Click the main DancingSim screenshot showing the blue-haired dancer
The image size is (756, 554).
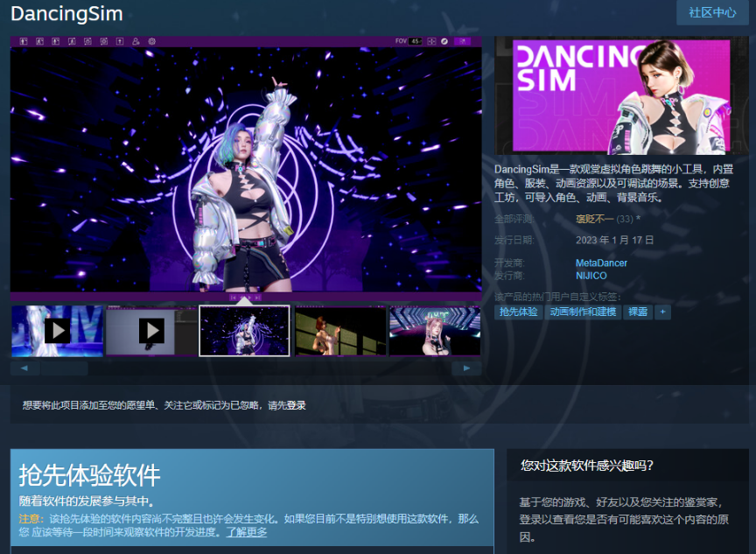246,169
